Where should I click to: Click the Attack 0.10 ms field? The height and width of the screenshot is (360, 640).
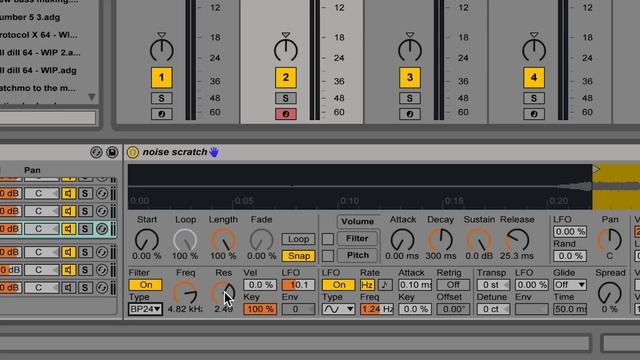click(415, 285)
